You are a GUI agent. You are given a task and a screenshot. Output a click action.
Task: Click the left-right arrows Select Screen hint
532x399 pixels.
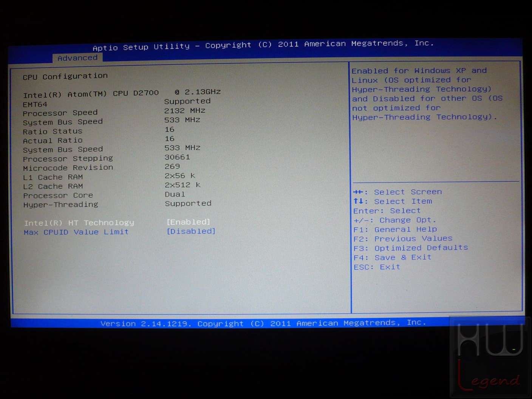(397, 192)
